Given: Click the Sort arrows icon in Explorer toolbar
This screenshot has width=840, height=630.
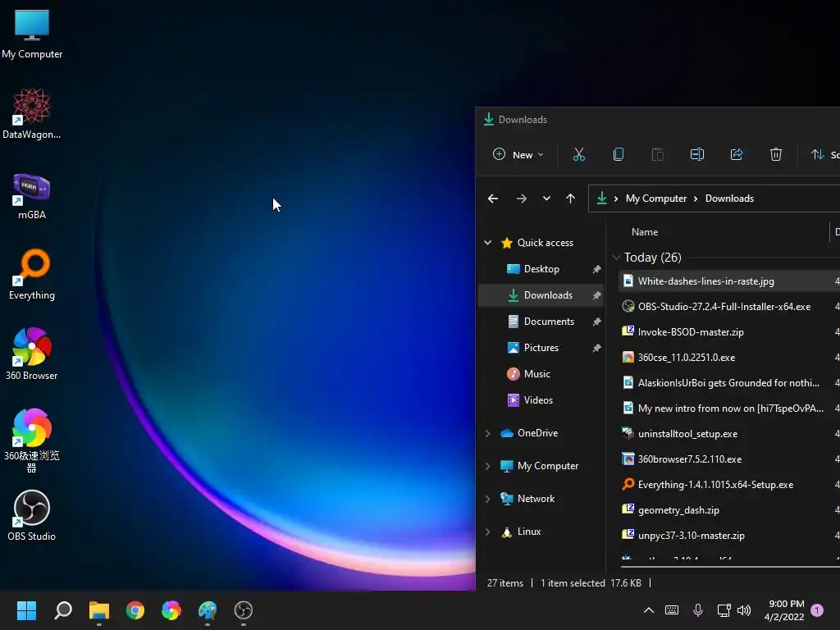Looking at the screenshot, I should pos(818,155).
